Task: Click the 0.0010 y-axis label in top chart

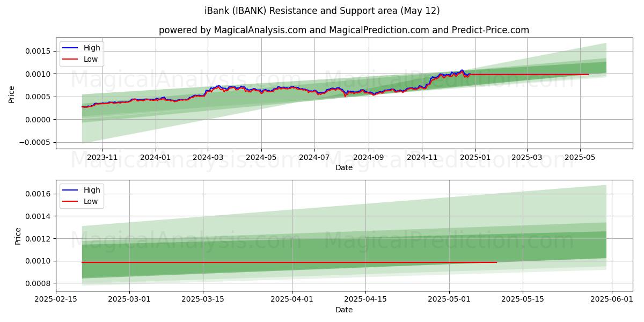Action: click(x=38, y=74)
